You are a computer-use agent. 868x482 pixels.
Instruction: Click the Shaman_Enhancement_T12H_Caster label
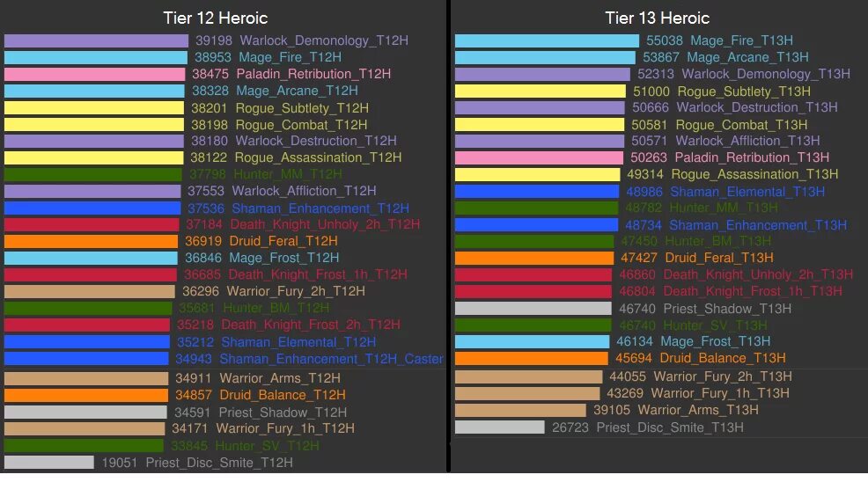coord(331,359)
